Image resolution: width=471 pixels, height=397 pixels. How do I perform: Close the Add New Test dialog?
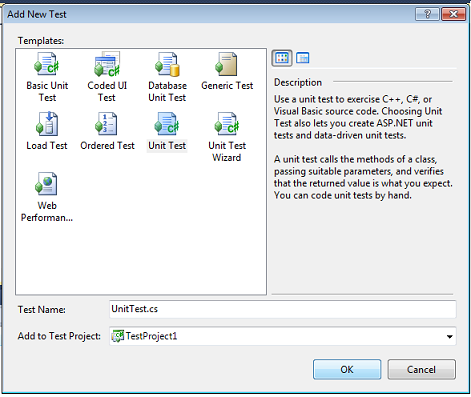(453, 14)
